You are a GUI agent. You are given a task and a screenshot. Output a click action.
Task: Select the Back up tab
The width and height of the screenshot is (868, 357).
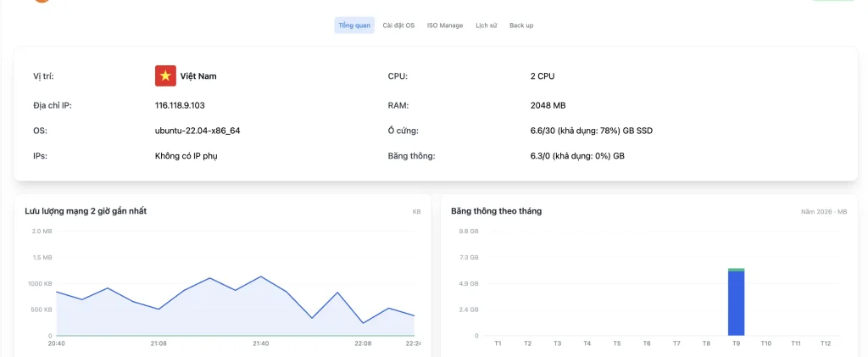521,25
